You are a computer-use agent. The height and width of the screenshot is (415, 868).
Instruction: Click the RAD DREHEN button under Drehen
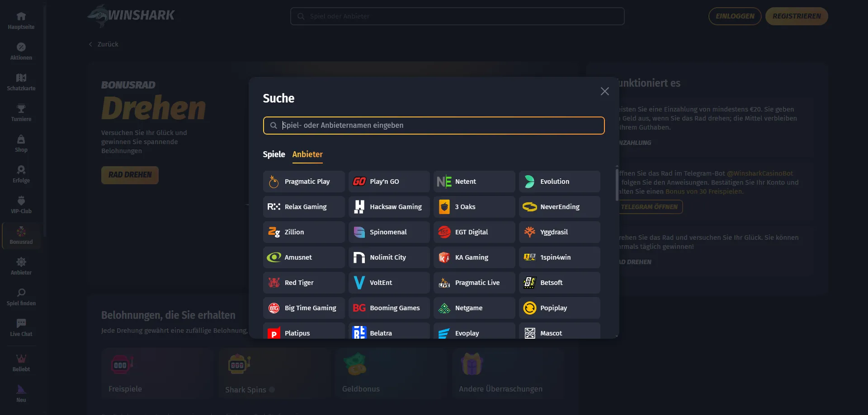(130, 175)
